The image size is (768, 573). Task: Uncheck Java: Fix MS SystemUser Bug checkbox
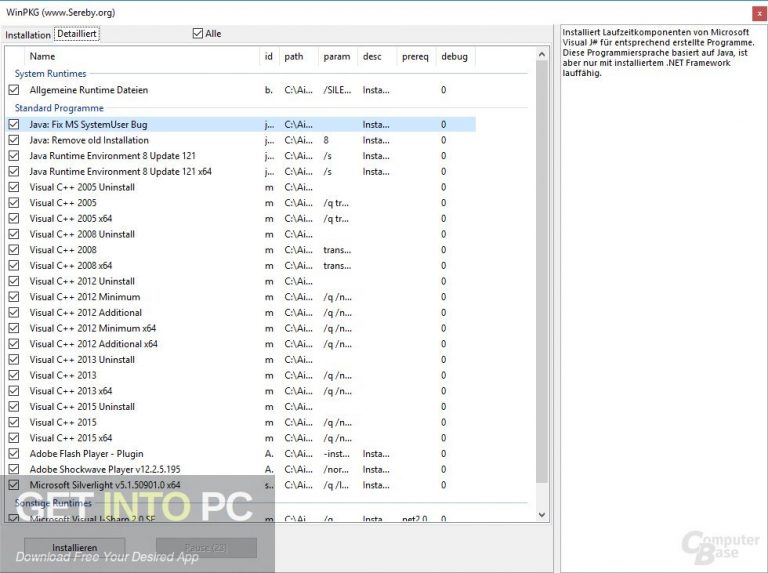[14, 124]
